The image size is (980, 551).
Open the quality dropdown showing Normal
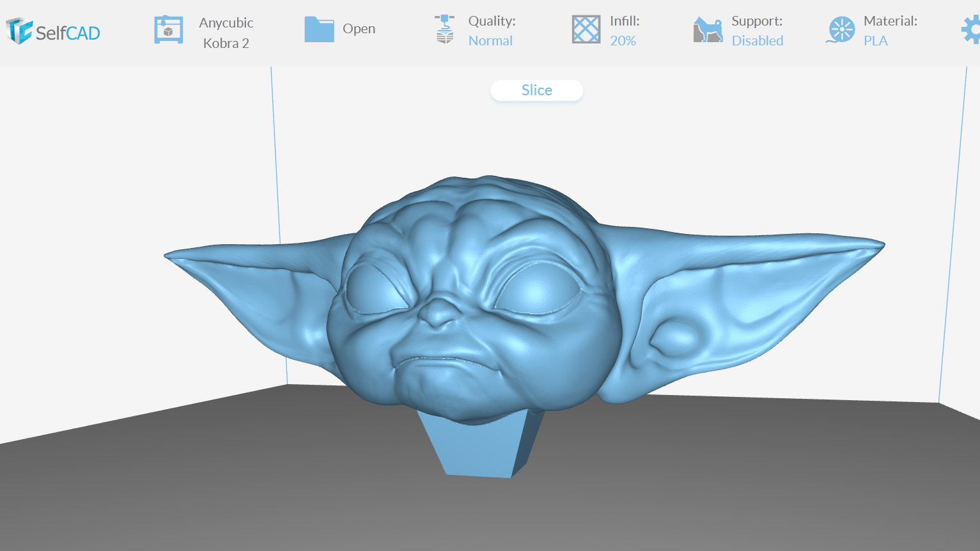click(x=490, y=40)
